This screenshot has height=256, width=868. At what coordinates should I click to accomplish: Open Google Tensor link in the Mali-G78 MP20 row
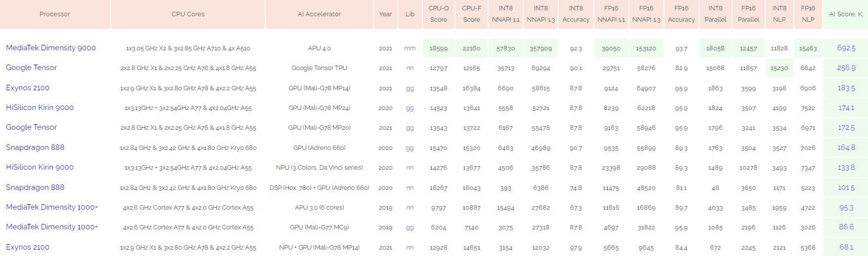tap(31, 127)
